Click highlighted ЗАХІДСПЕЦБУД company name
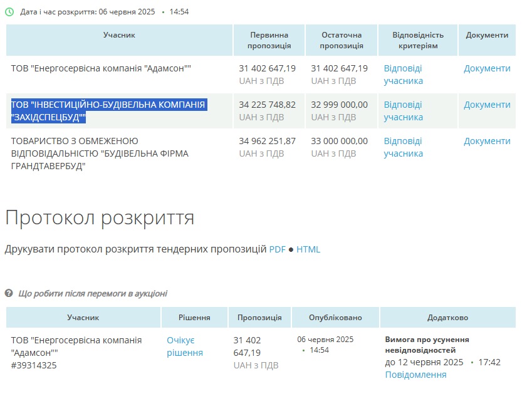 (x=109, y=111)
